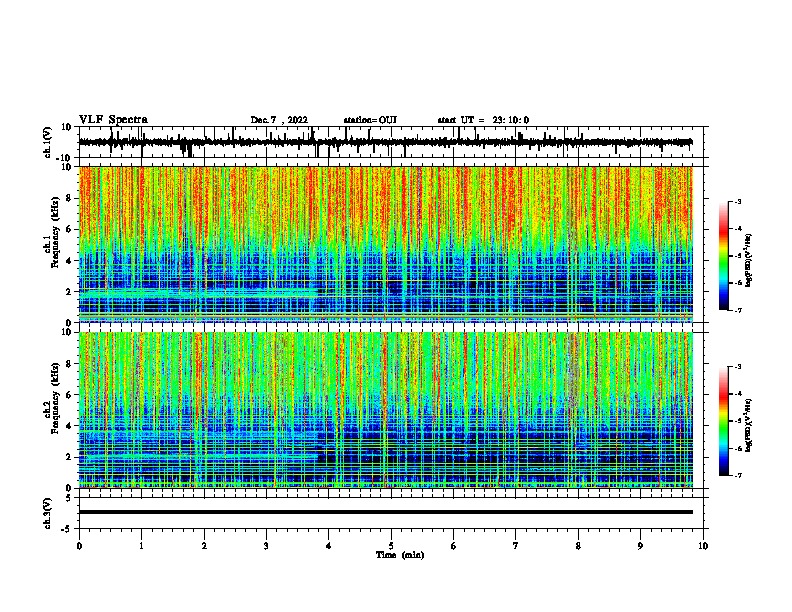
Task: Click the -5 tick on ch.2 color bar
Action: pos(737,421)
